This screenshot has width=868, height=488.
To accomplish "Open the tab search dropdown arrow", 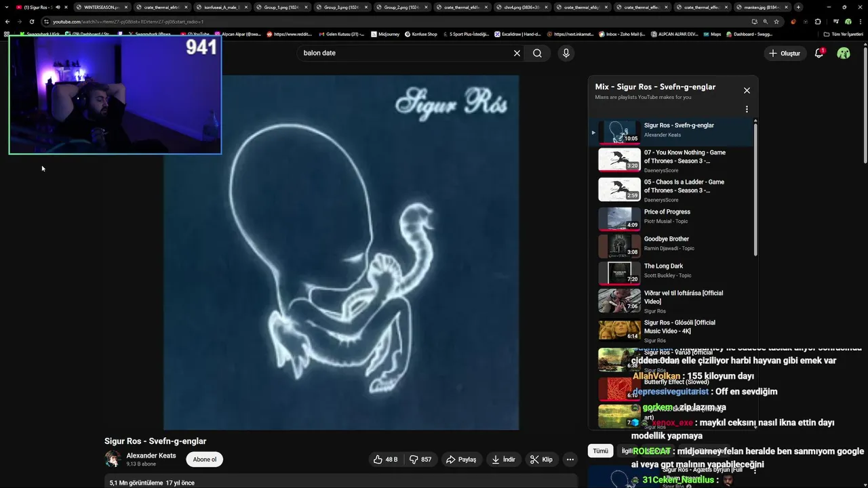I will (x=5, y=7).
